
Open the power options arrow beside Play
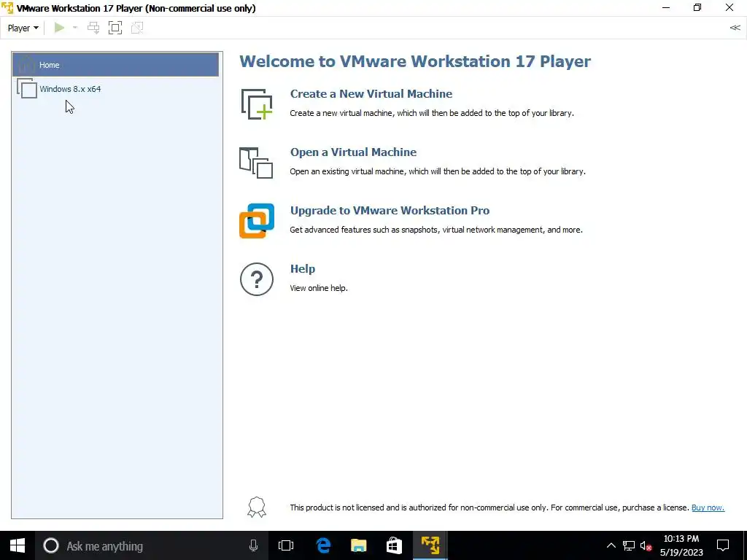coord(75,28)
